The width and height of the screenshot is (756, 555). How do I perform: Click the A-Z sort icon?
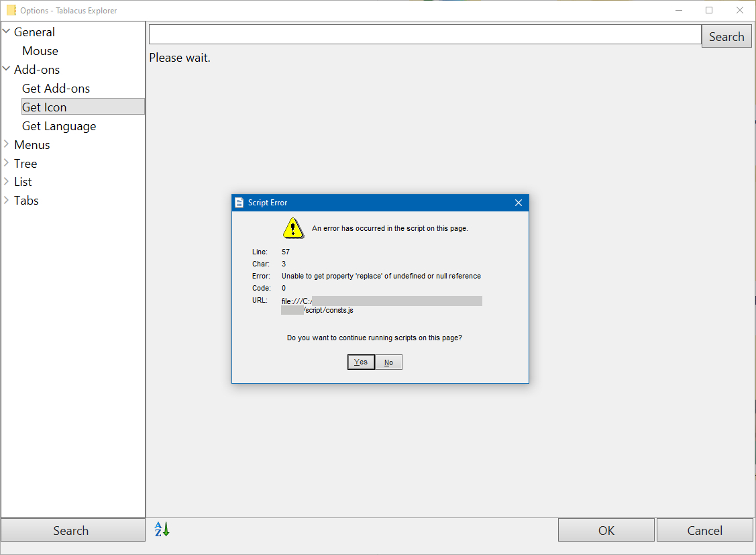(x=160, y=529)
